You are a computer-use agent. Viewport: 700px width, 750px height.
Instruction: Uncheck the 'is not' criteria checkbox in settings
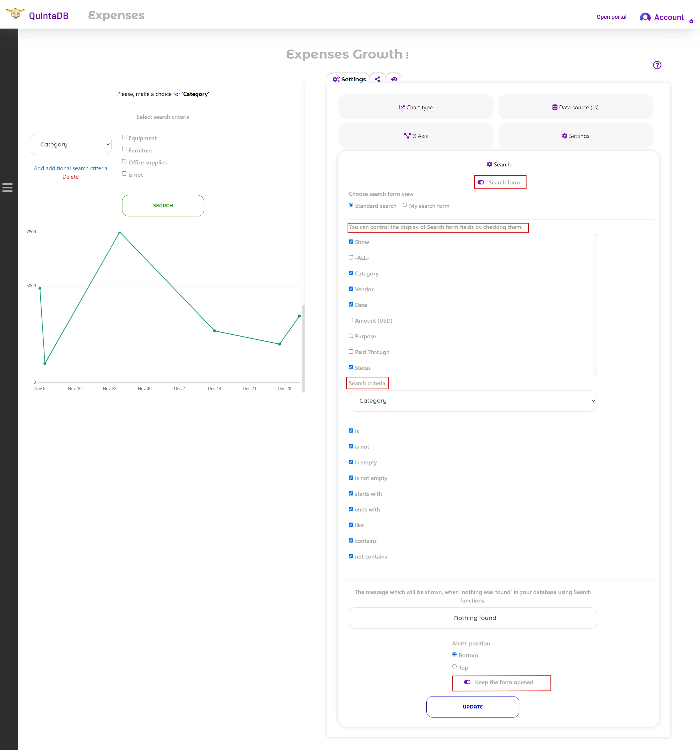(351, 446)
